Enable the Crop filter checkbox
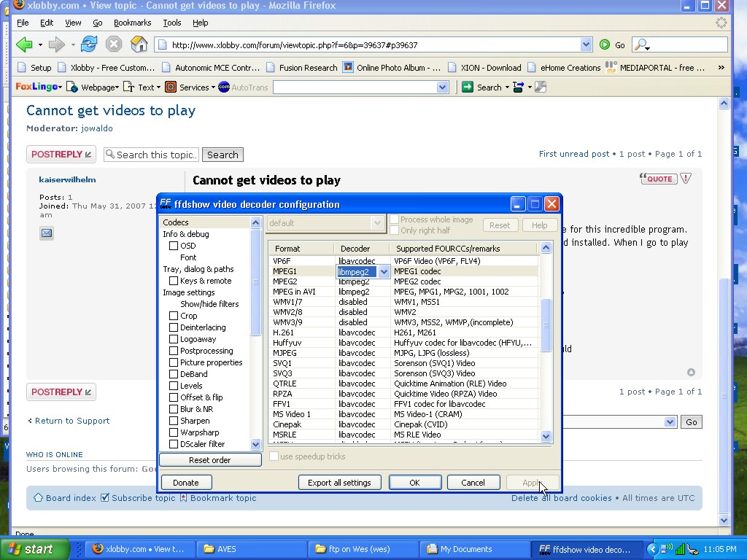Screen dimensions: 747x560 pyautogui.click(x=174, y=316)
